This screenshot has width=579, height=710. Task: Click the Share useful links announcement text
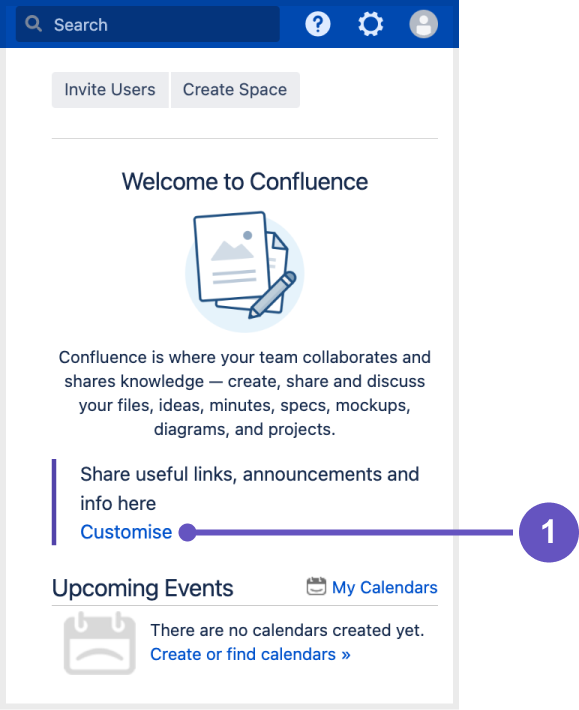249,489
